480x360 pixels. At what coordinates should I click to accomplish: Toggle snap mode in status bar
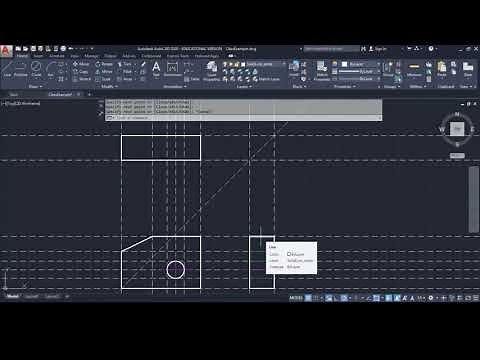[x=315, y=298]
